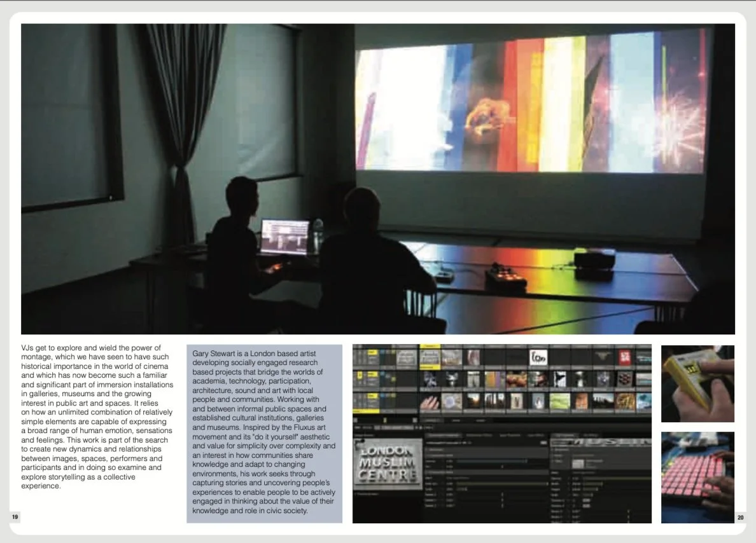Click the large VJ projection room photo
The height and width of the screenshot is (543, 756).
pyautogui.click(x=378, y=179)
